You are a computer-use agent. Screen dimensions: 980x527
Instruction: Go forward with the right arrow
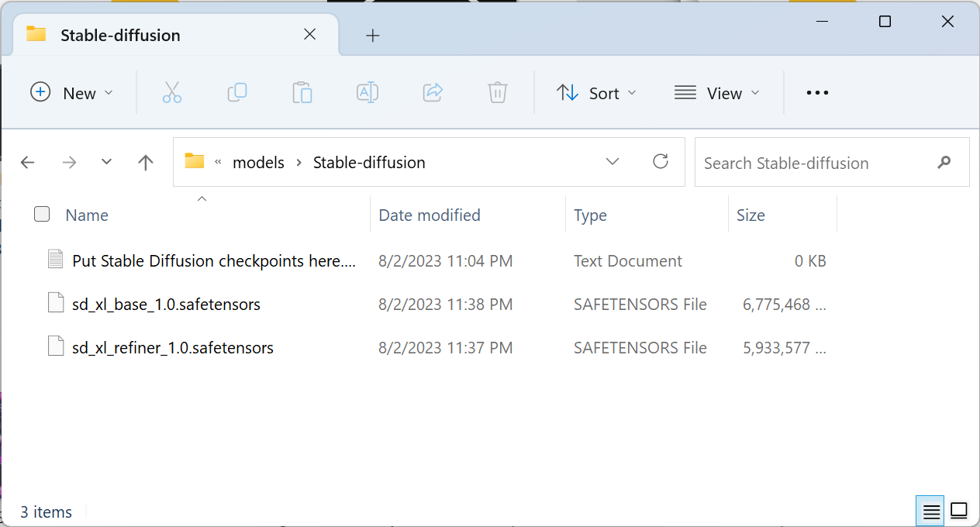pyautogui.click(x=69, y=162)
